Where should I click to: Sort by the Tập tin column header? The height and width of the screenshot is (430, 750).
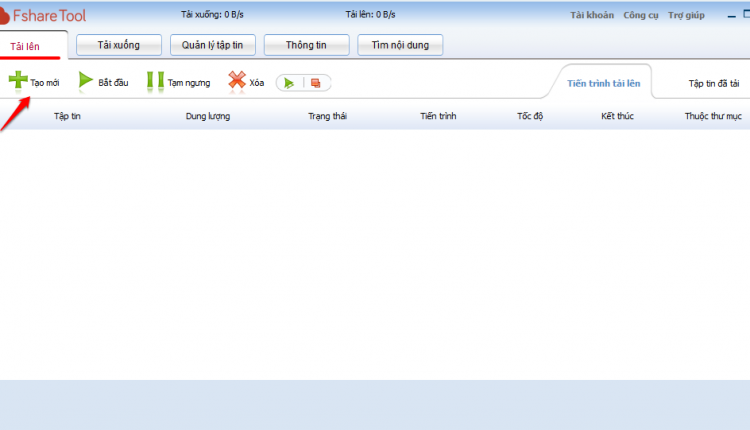click(x=67, y=116)
